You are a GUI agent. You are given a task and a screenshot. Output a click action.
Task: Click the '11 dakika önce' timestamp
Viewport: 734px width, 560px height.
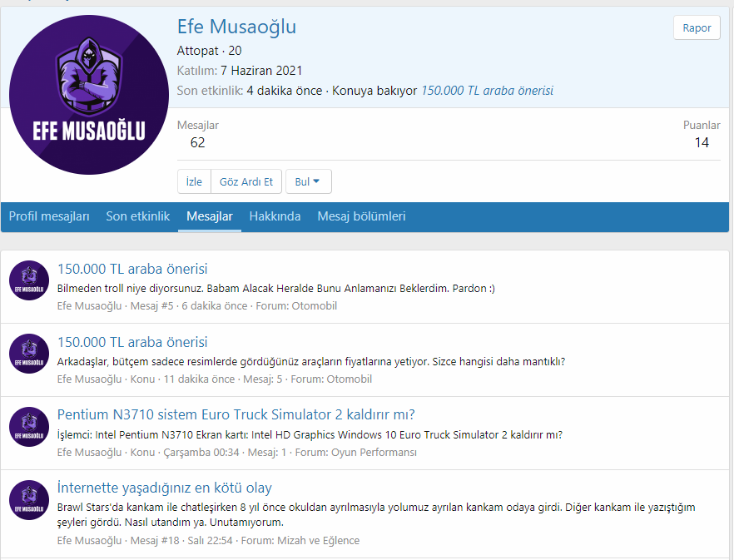tap(199, 379)
